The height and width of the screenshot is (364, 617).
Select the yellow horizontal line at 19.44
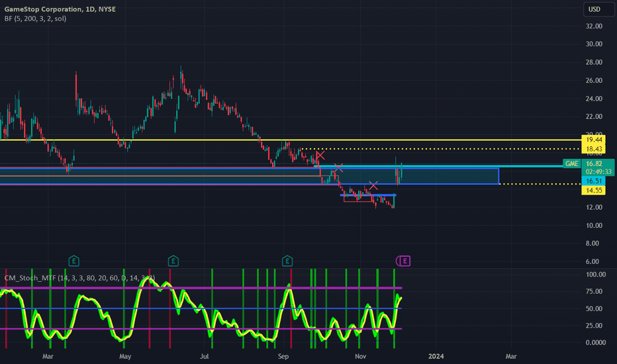[x=291, y=140]
